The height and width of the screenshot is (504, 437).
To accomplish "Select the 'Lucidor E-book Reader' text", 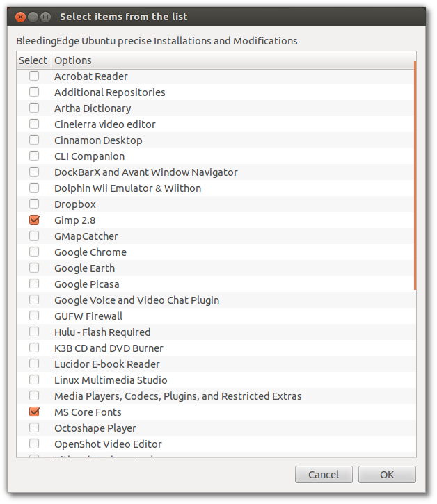I will pyautogui.click(x=107, y=364).
